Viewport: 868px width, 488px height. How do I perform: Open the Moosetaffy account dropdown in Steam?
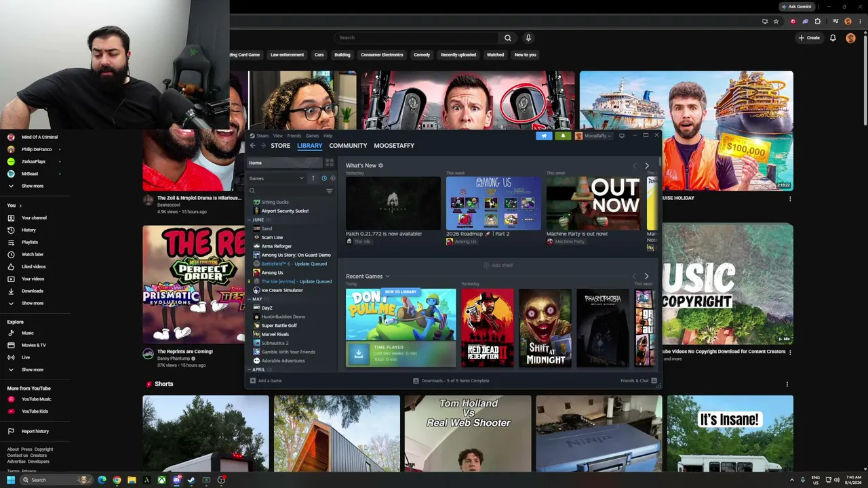click(x=593, y=136)
